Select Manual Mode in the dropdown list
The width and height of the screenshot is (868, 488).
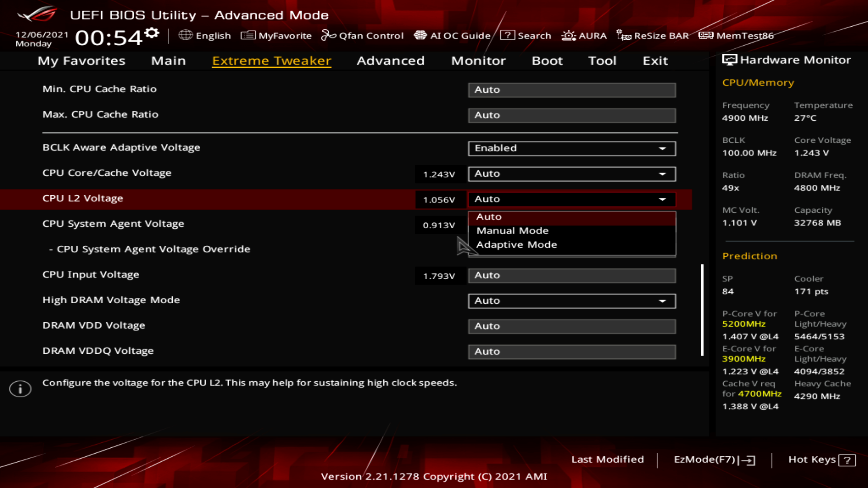point(512,231)
